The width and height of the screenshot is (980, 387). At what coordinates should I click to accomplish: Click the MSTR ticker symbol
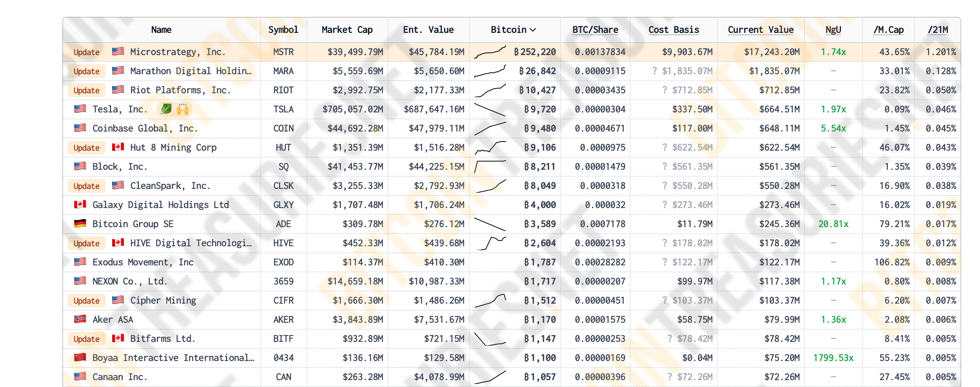283,52
